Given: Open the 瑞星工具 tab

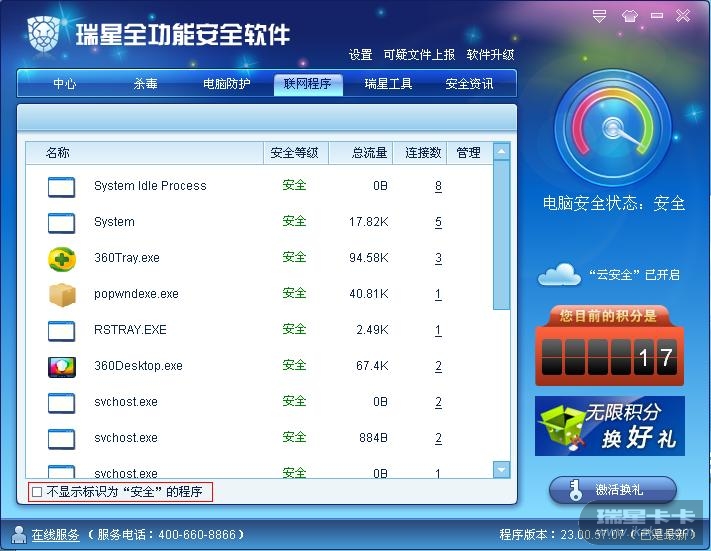Looking at the screenshot, I should pos(388,84).
